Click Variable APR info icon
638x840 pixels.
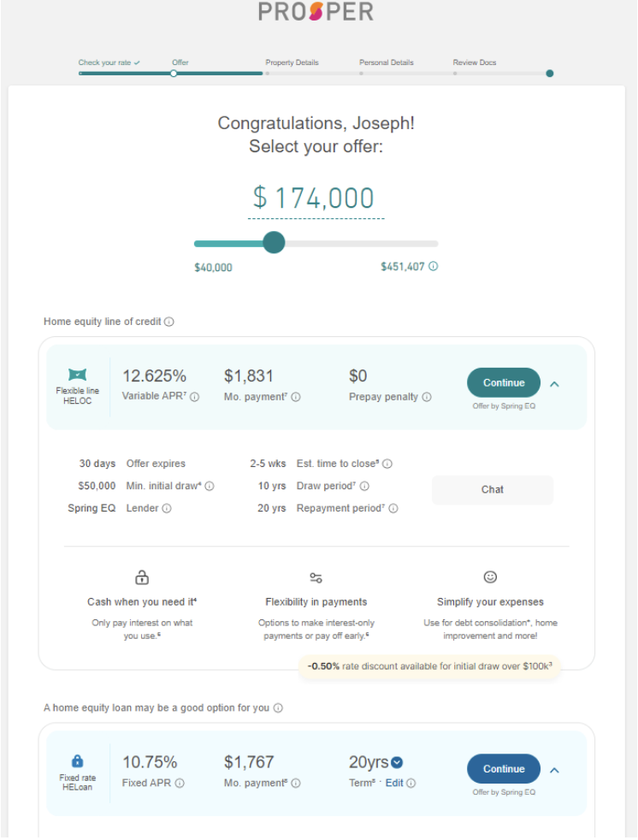[x=194, y=397]
